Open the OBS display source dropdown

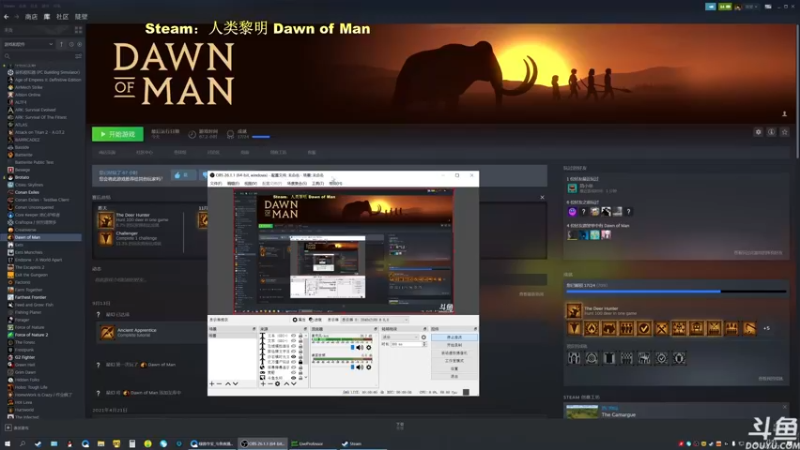375,320
